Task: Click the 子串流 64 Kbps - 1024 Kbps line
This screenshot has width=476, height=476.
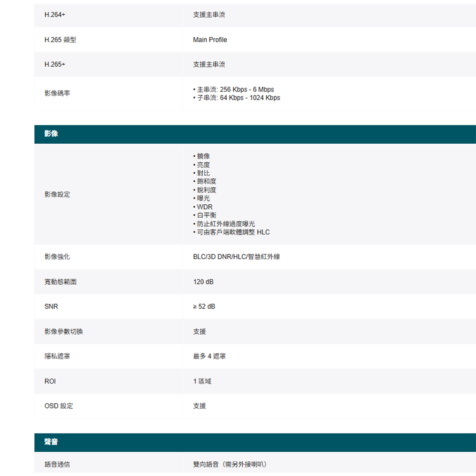Action: tap(238, 98)
